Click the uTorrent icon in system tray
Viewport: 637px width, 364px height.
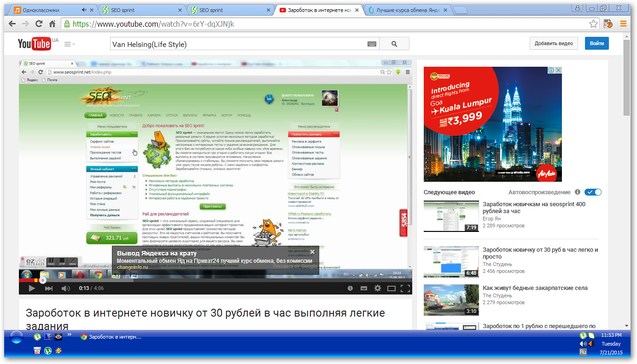(x=583, y=335)
